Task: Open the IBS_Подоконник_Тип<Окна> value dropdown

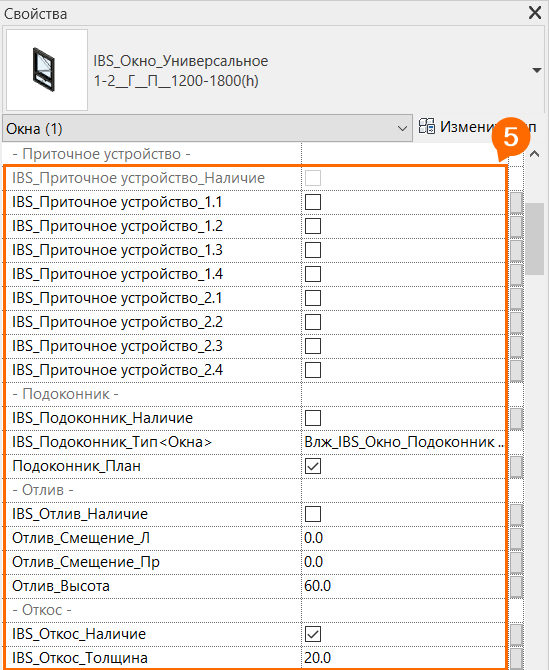Action: [403, 442]
